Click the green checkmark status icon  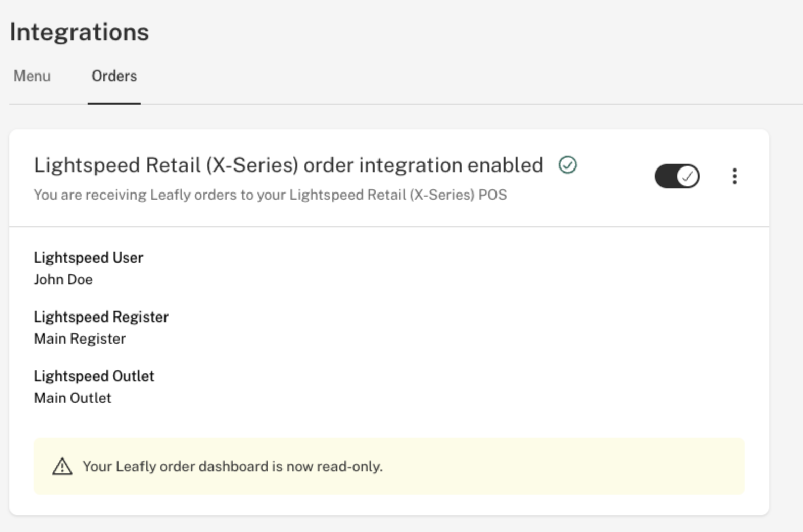point(568,165)
